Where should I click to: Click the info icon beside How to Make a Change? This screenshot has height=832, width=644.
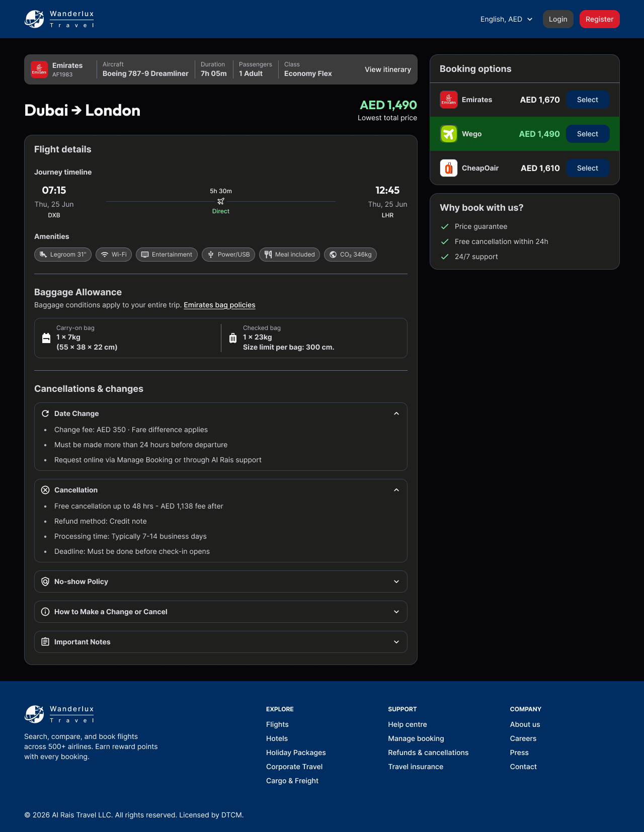pyautogui.click(x=45, y=612)
